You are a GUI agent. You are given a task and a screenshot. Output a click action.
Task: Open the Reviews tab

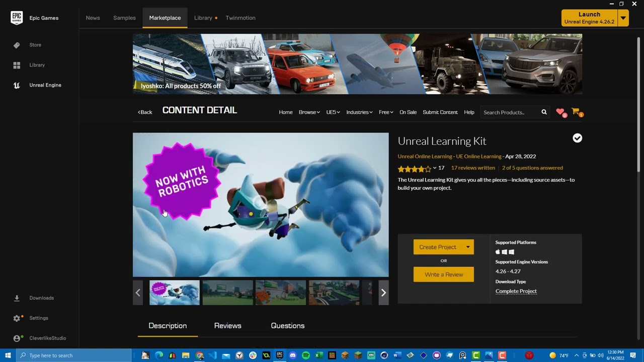227,326
